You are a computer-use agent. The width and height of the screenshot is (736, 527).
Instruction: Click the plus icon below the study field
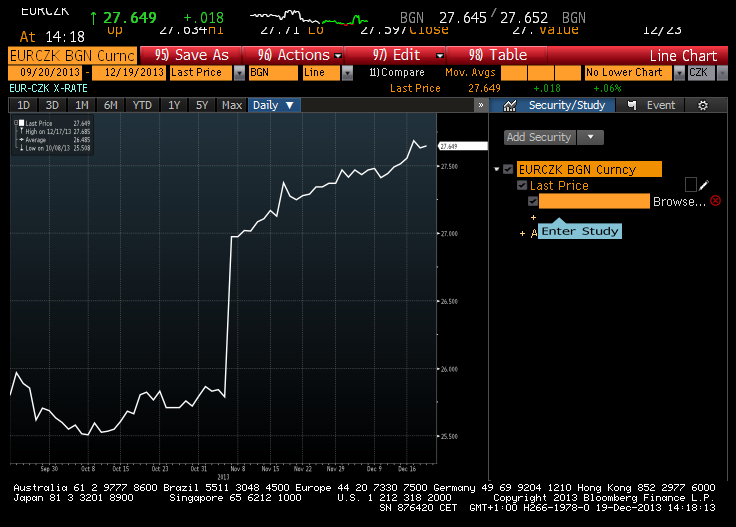click(533, 217)
